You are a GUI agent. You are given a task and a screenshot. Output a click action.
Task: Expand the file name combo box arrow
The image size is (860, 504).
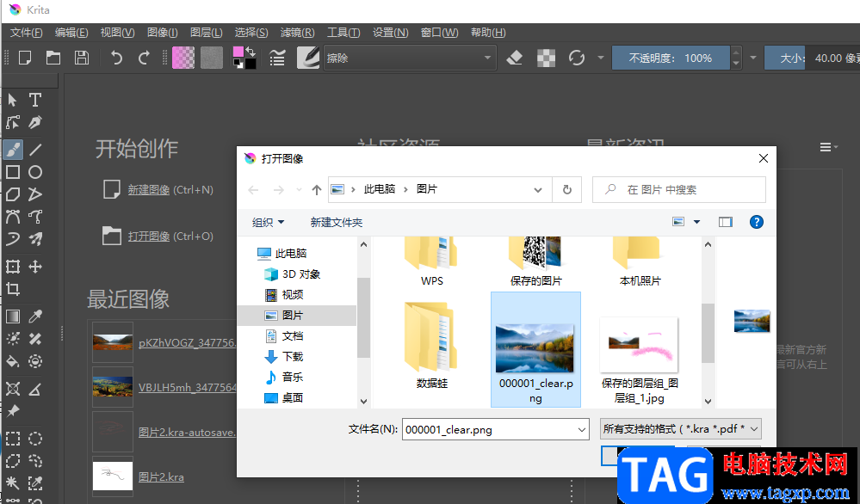pyautogui.click(x=583, y=430)
